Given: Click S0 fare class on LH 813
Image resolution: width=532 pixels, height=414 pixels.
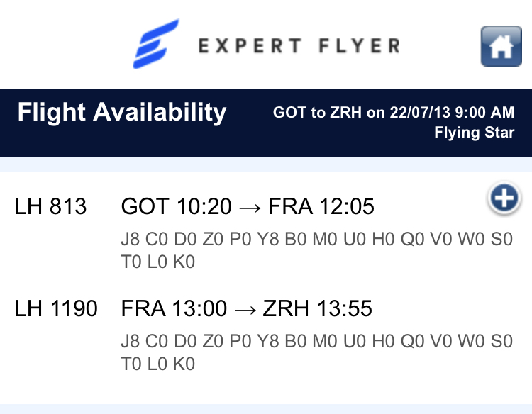Looking at the screenshot, I should pos(501,240).
